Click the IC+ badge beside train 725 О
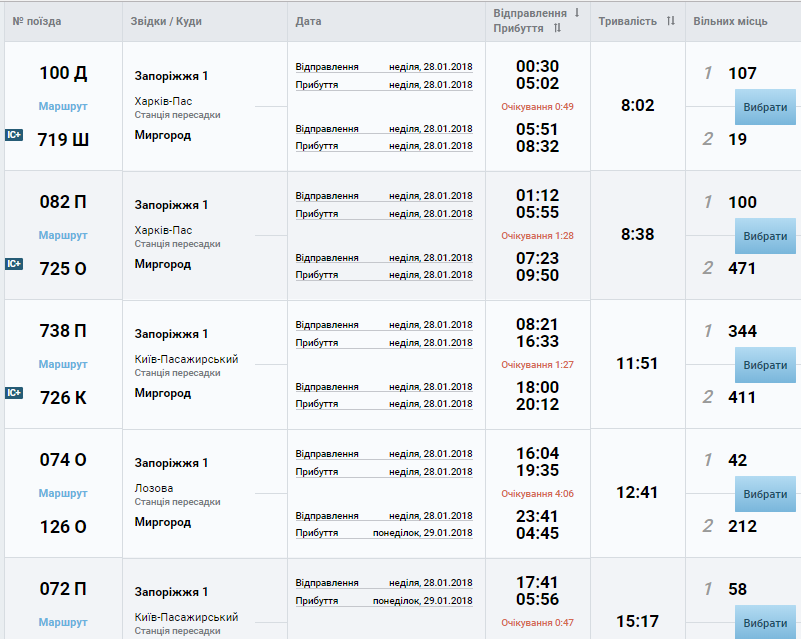Viewport: 801px width, 639px height. 14,264
